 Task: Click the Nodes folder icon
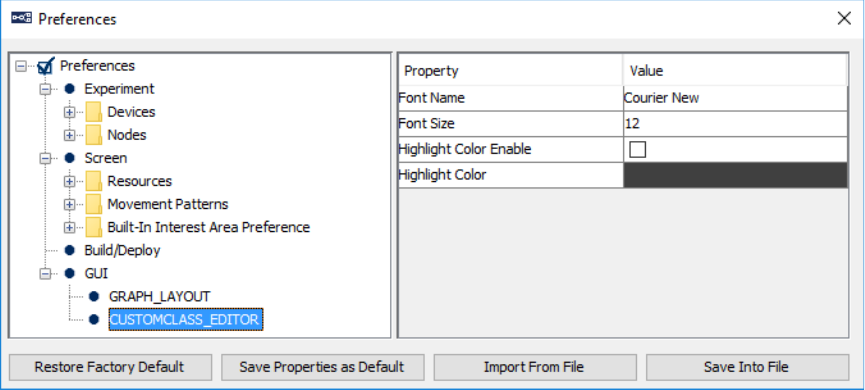pyautogui.click(x=94, y=135)
